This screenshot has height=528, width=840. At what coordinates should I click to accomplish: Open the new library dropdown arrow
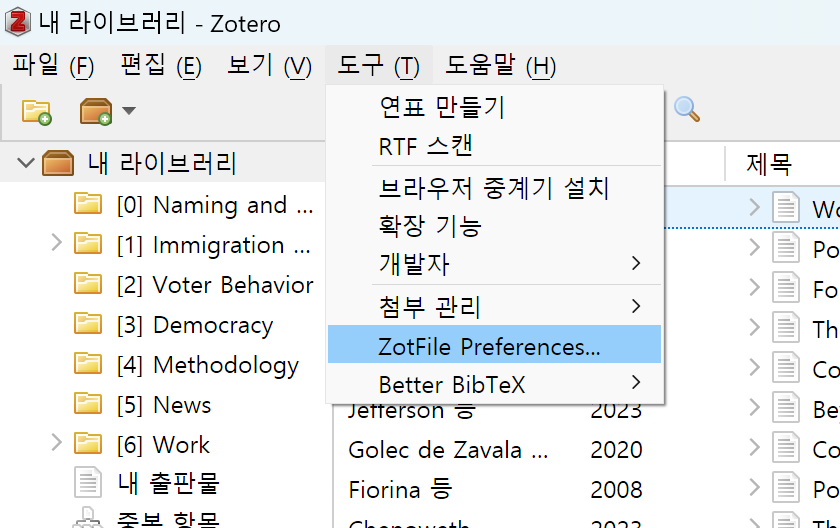[129, 111]
